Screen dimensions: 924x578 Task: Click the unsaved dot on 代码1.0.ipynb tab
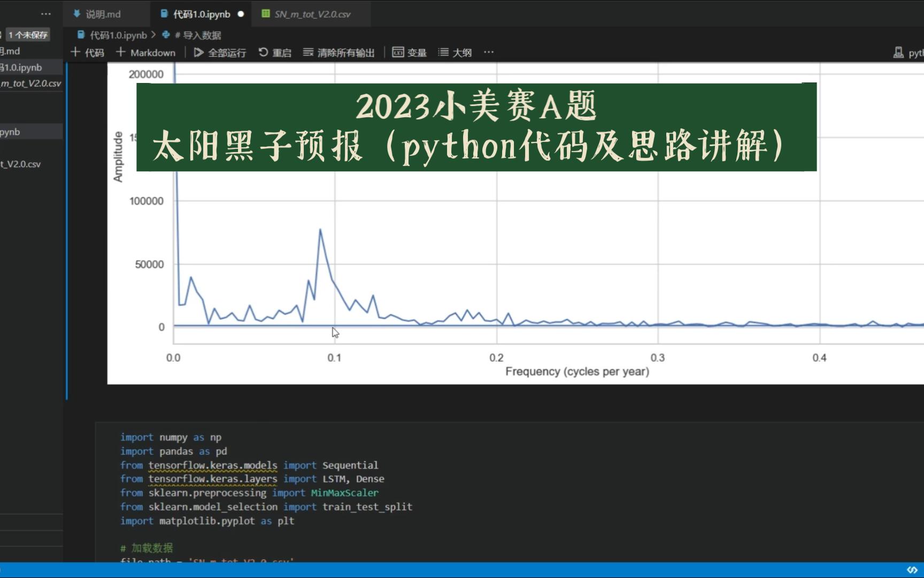click(241, 14)
